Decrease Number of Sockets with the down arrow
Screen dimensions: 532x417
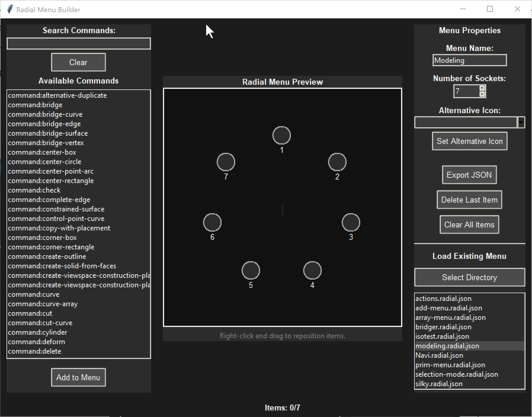tap(482, 94)
